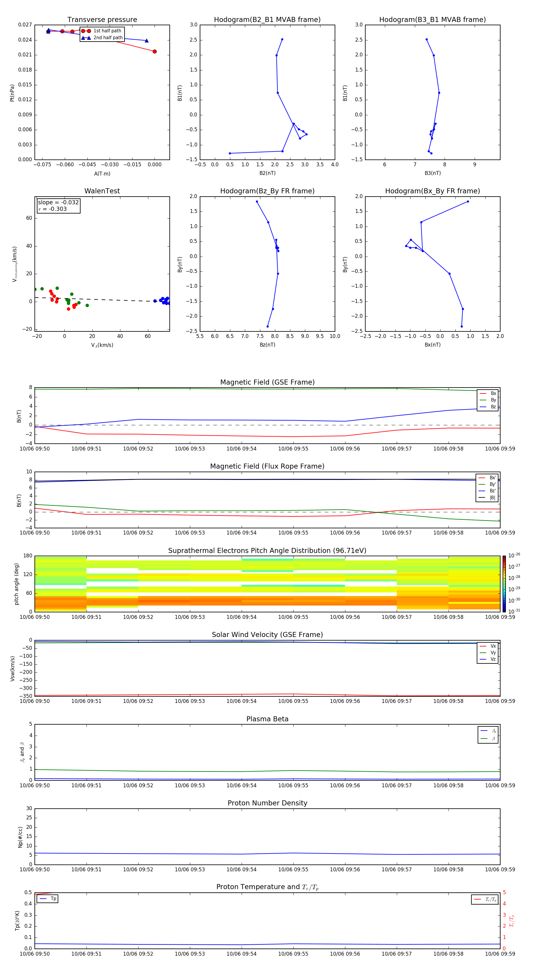Click the 'Magnetic Field (Flux Rope Frame)' title
Viewport: 535px width, 980px height.
[267, 467]
